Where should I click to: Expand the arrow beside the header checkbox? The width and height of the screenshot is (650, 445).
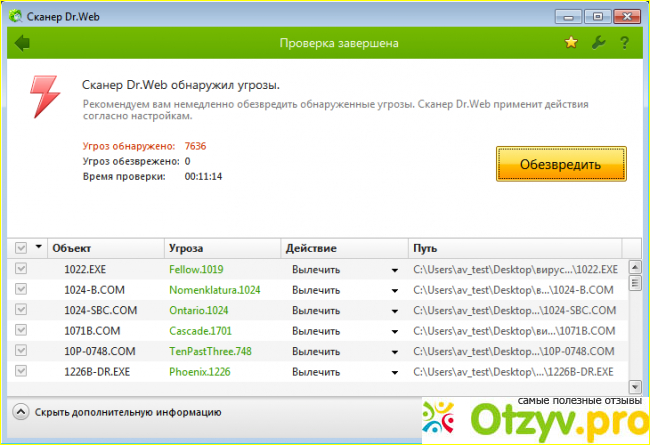(39, 247)
